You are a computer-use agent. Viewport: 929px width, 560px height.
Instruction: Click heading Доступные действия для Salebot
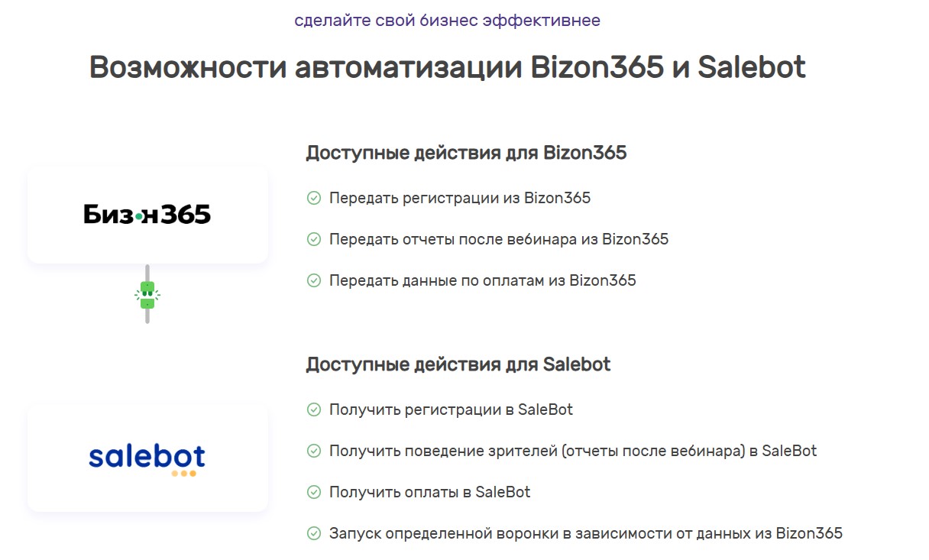pos(458,364)
